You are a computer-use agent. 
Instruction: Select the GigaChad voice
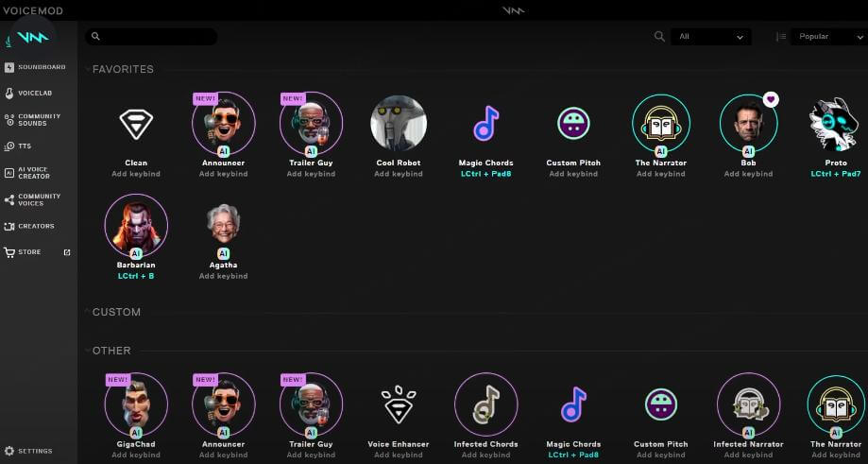click(x=136, y=404)
